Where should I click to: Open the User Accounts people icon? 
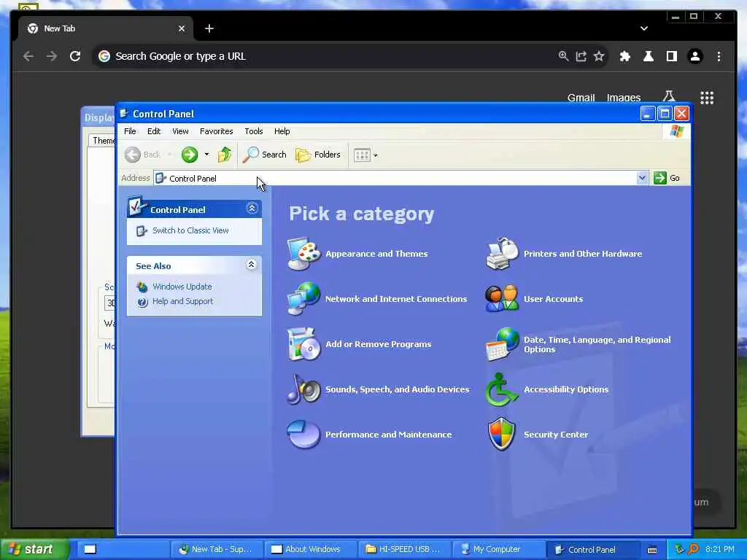(x=502, y=298)
